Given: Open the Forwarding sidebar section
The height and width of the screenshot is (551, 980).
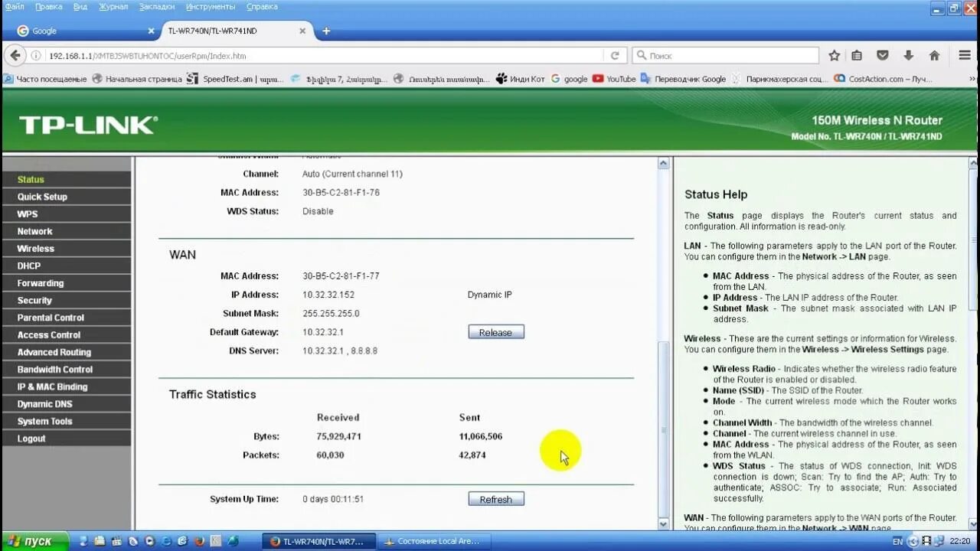Looking at the screenshot, I should coord(67,283).
